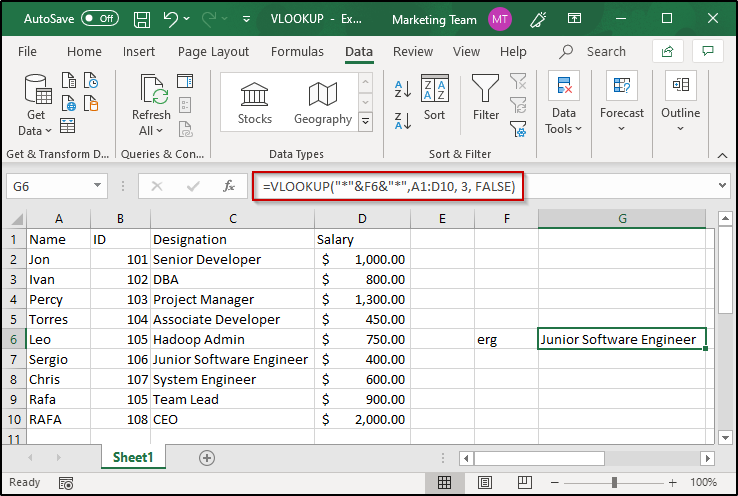Click cell containing Senior Developer
Viewport: 738px width, 496px height.
pyautogui.click(x=233, y=260)
